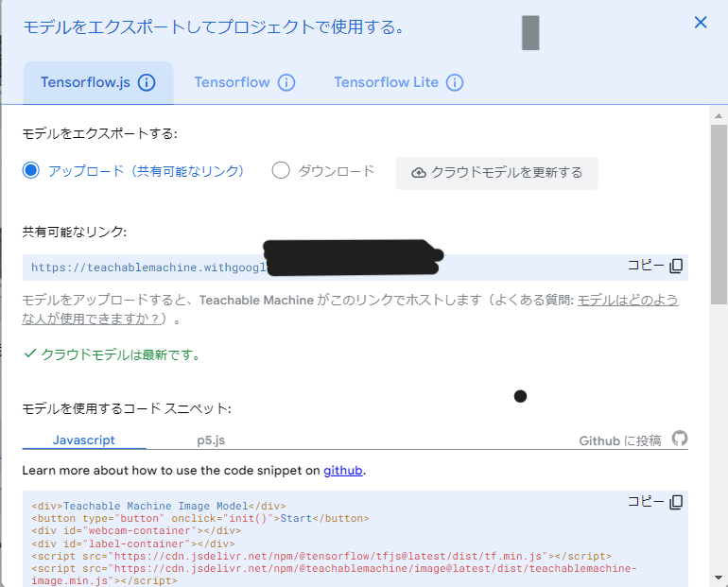Click 共有可能なリンク label
728x587 pixels.
tap(75, 232)
